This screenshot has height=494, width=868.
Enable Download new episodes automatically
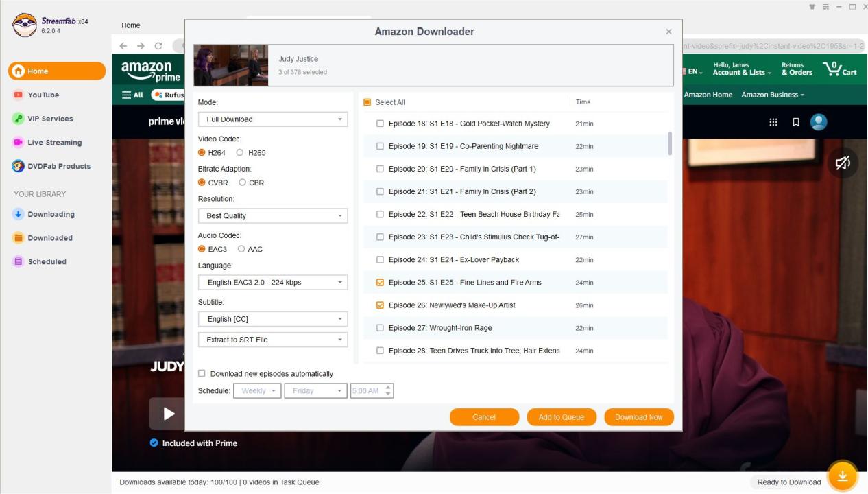click(x=202, y=374)
